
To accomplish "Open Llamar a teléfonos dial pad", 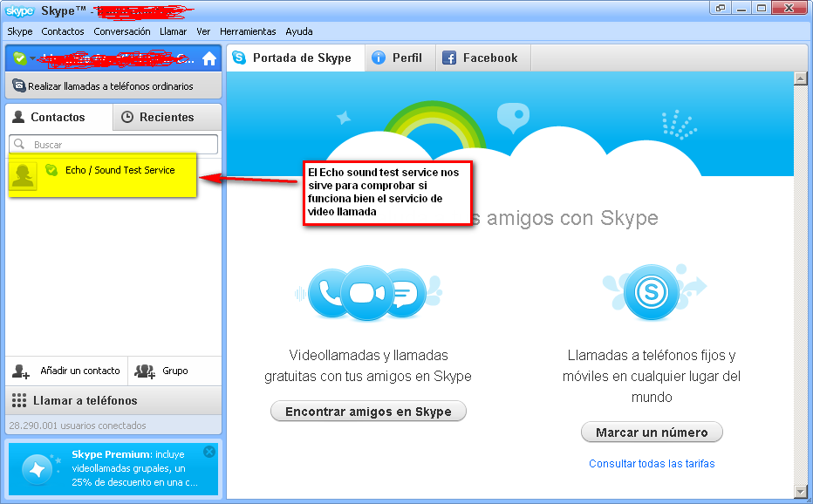I will (113, 401).
